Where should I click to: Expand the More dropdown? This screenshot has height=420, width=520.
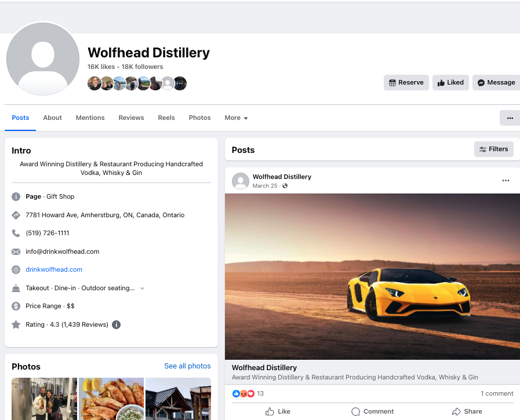(x=236, y=118)
